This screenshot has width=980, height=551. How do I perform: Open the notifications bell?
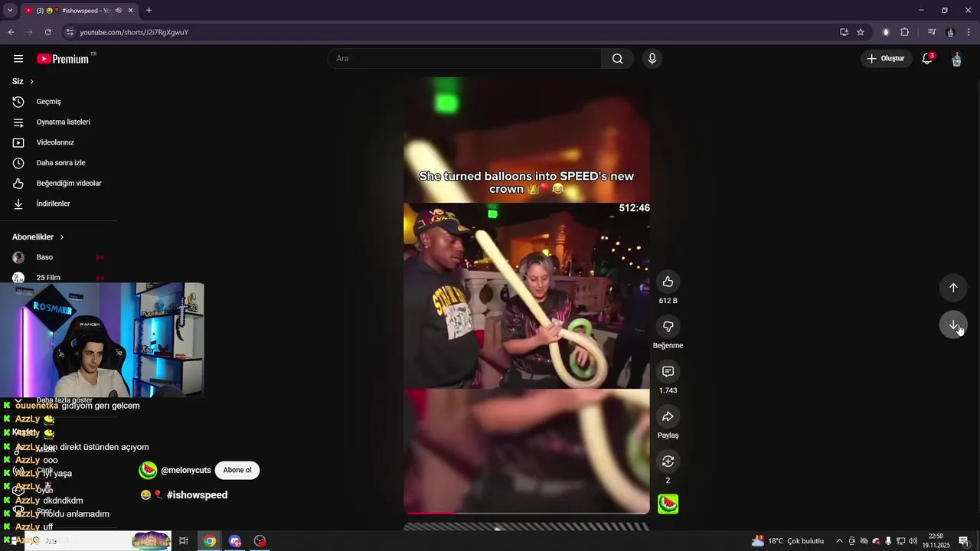(927, 59)
